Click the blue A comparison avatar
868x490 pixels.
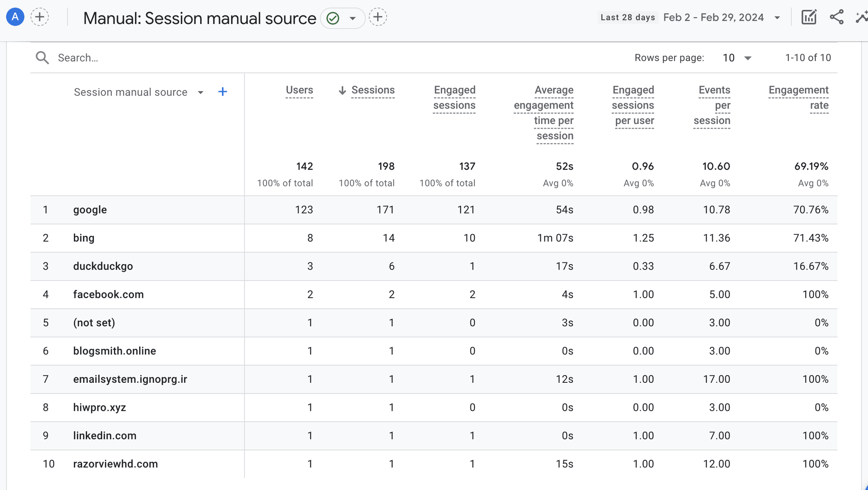pos(15,17)
